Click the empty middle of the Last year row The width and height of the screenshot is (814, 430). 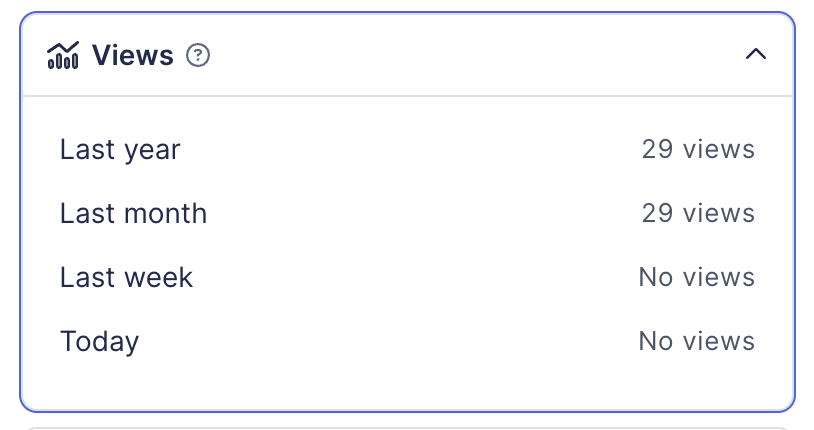coord(410,150)
